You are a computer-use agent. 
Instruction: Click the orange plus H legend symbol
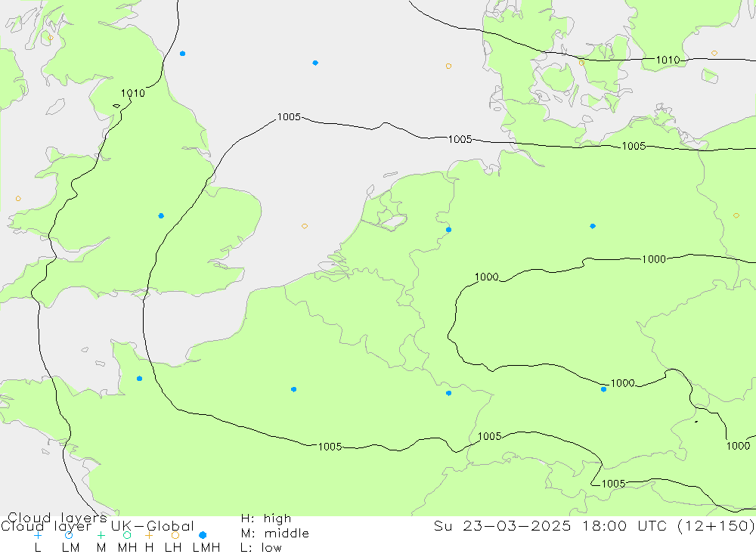coord(149,535)
